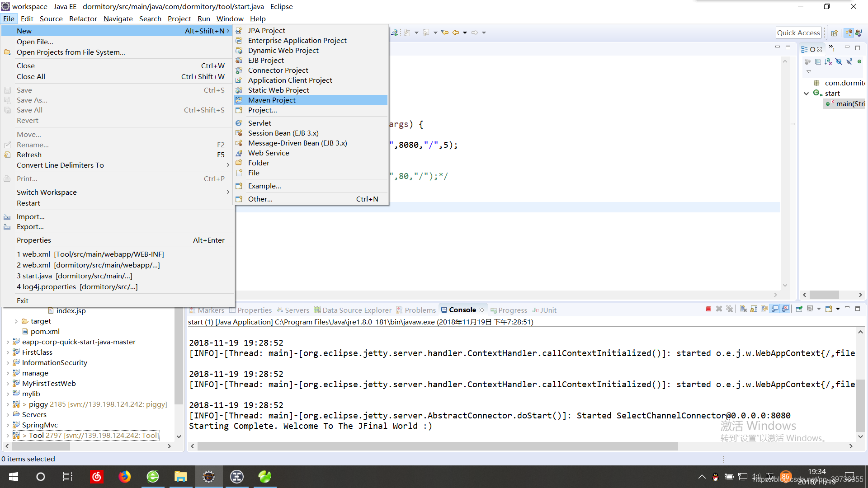
Task: Toggle Word Wrap in Console
Action: coord(764,309)
